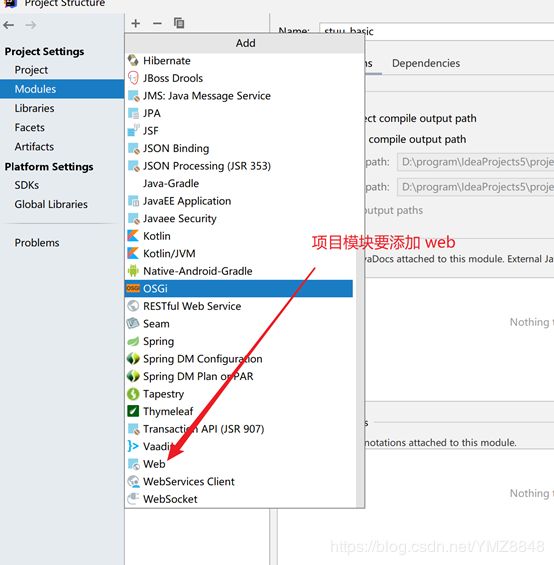Click the Thymeleaf checkmark icon
Viewport: 554px width, 565px height.
pos(133,411)
